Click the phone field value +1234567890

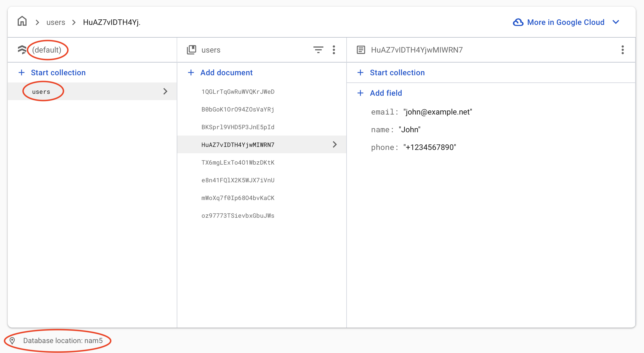(430, 147)
